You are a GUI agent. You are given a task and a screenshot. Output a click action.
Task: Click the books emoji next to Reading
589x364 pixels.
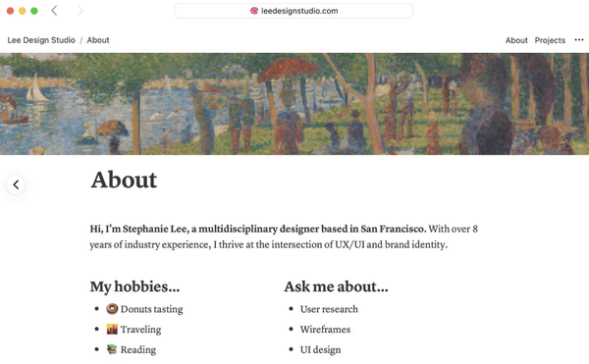coord(112,349)
